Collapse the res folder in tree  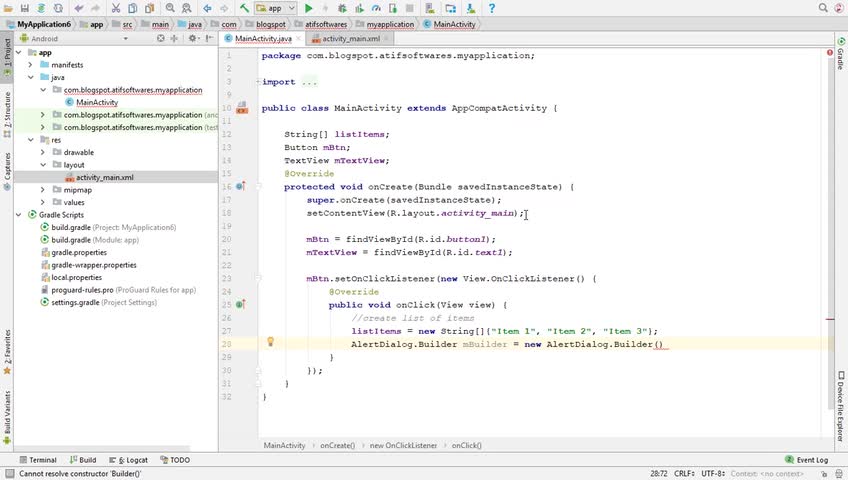click(30, 140)
